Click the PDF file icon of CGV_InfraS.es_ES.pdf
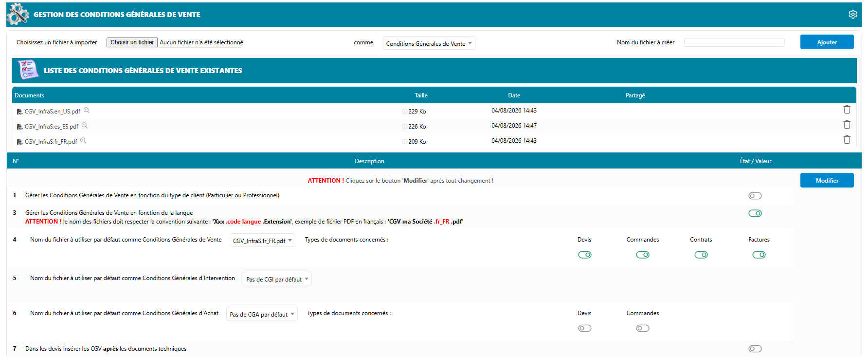 coord(19,127)
